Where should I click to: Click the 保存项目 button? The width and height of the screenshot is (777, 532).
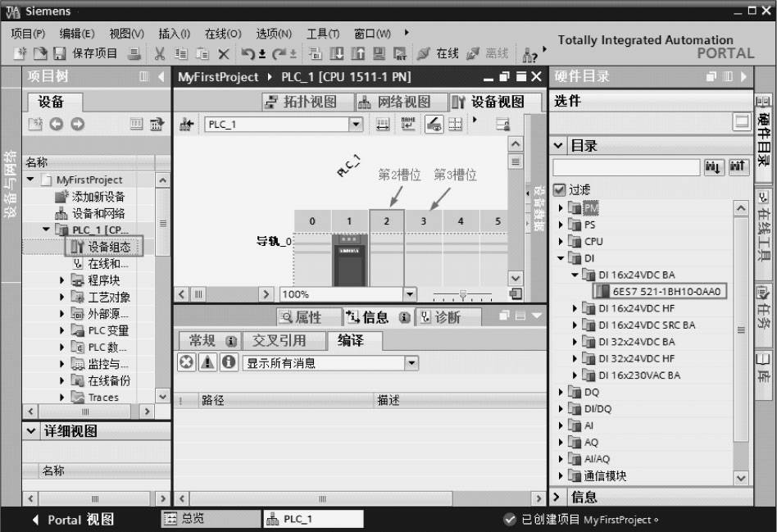tap(94, 53)
